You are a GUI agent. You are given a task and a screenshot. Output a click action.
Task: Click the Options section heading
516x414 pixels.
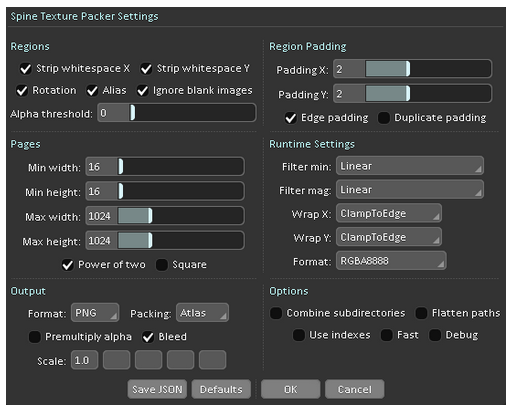click(289, 291)
